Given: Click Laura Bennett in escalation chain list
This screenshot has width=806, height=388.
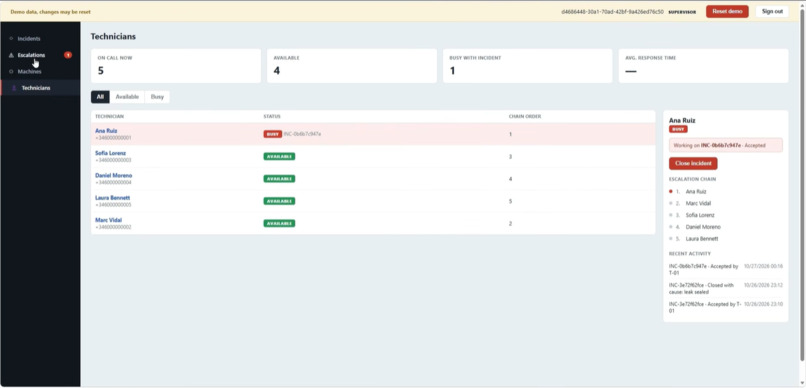Looking at the screenshot, I should click(x=702, y=239).
